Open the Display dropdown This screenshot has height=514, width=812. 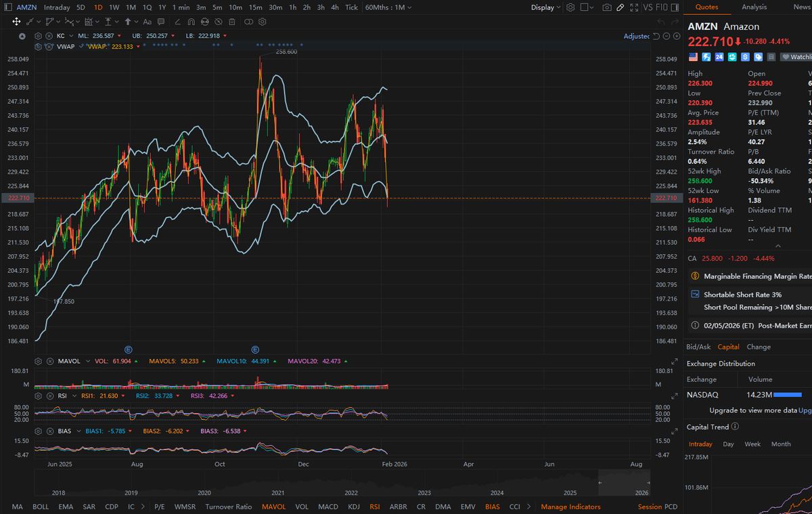pyautogui.click(x=545, y=7)
